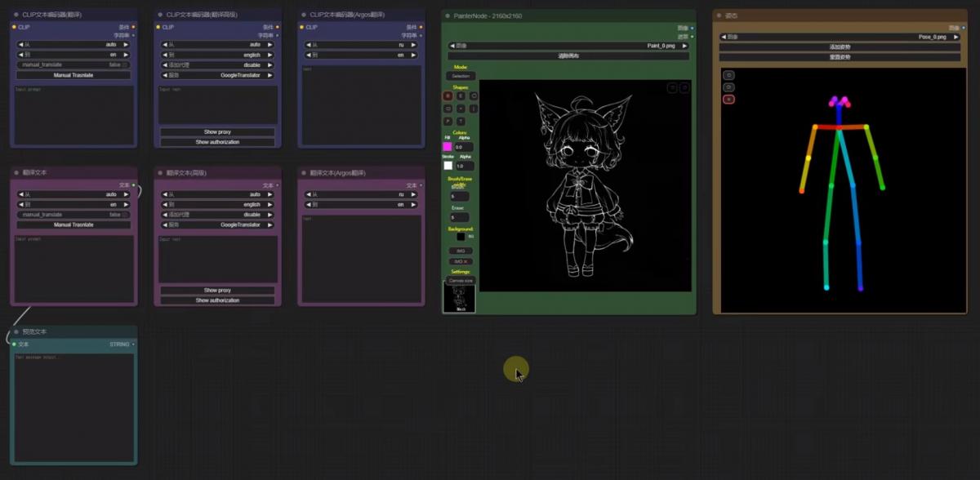Toggle the Selection mode button in PainterNode

(x=461, y=76)
